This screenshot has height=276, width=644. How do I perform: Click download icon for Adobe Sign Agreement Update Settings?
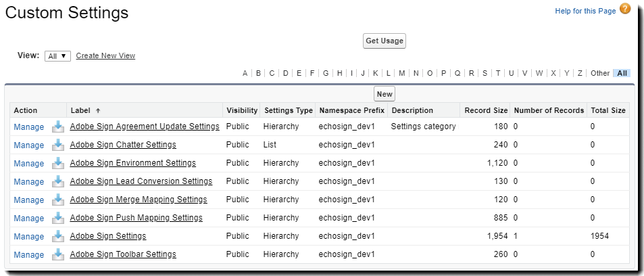[x=57, y=127]
